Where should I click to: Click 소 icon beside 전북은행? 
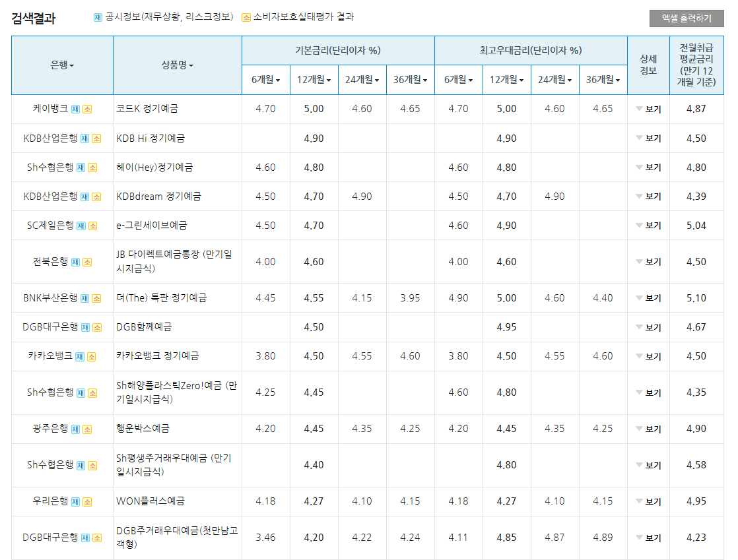click(87, 262)
